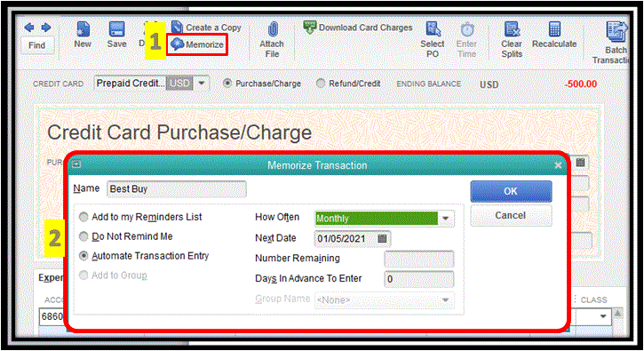Click Days In Advance To Enter field
644x351 pixels.
tap(419, 279)
